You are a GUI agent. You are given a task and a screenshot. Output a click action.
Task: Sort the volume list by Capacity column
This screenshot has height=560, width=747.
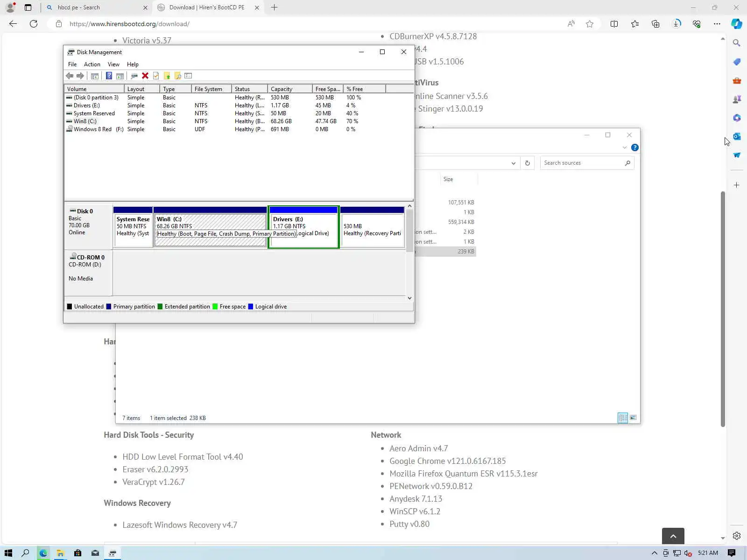(290, 89)
